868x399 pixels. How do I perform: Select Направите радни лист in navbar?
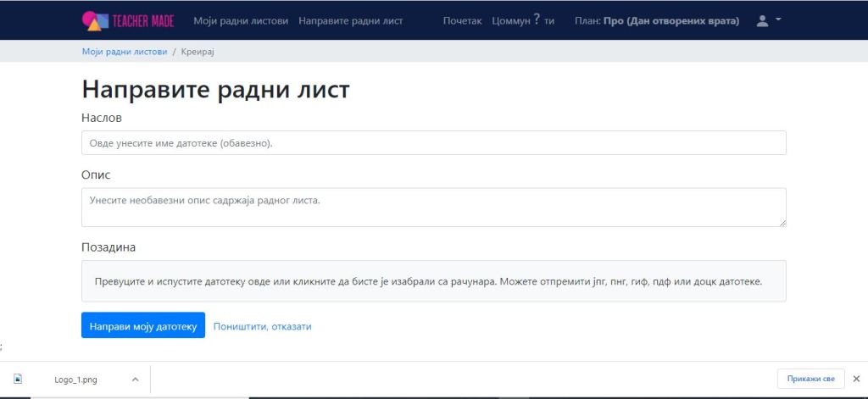pos(351,20)
